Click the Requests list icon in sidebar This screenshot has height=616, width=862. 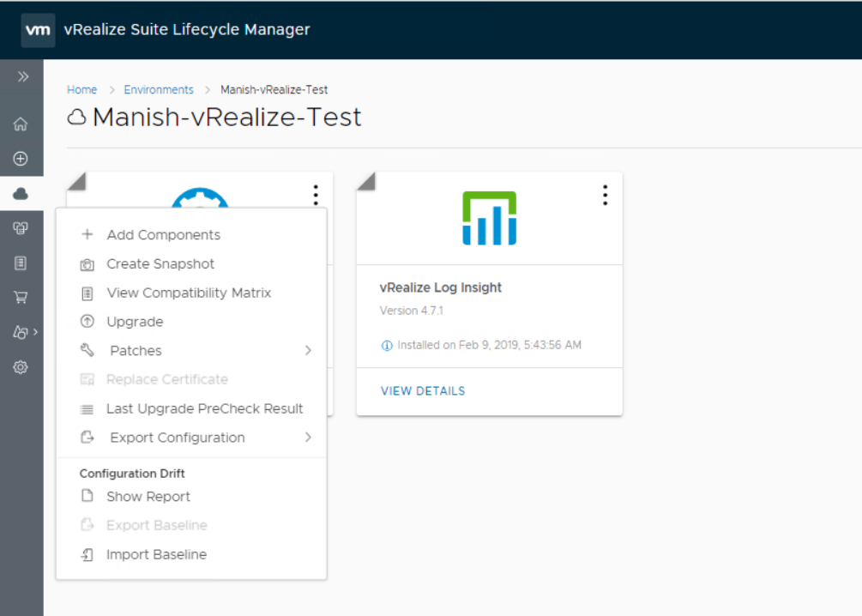(x=21, y=263)
